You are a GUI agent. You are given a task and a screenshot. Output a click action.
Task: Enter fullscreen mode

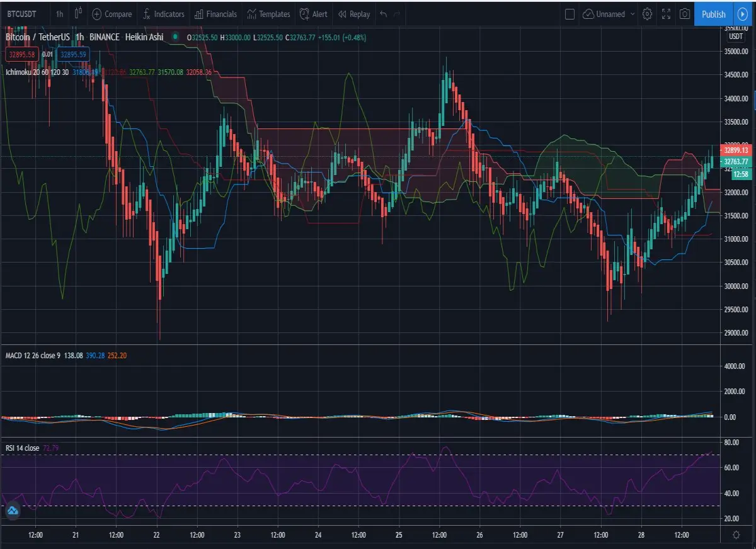[666, 14]
